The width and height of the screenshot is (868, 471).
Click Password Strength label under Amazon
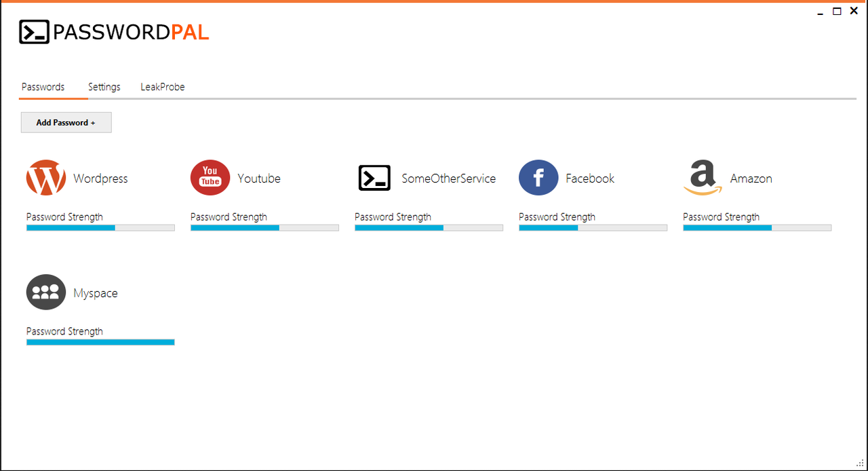coord(721,217)
